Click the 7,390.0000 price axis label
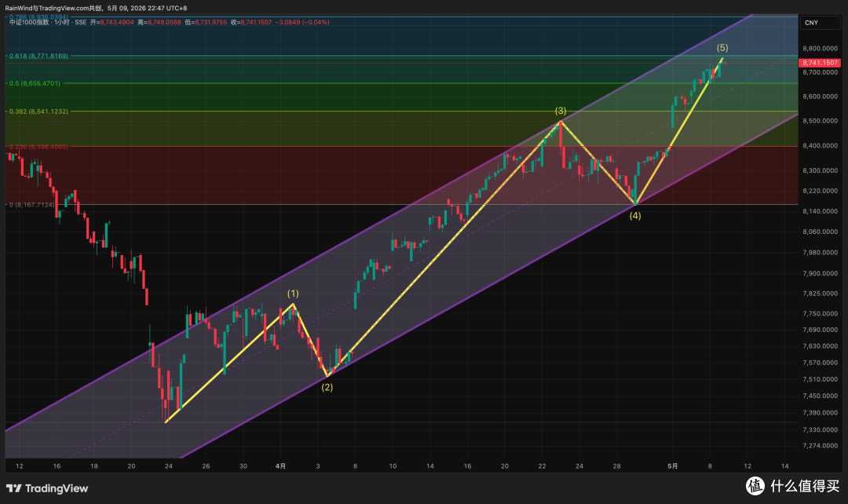The image size is (848, 504). 820,413
